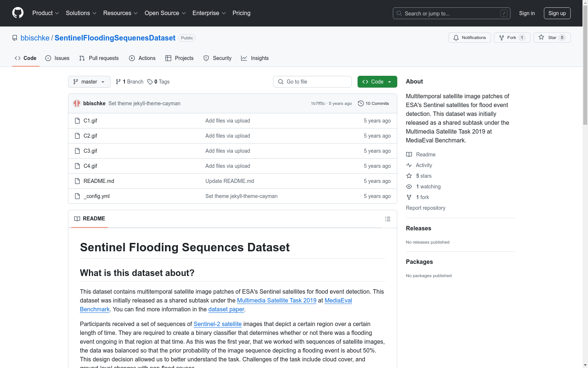Click the Search or jump to field
This screenshot has width=588, height=368.
point(452,13)
